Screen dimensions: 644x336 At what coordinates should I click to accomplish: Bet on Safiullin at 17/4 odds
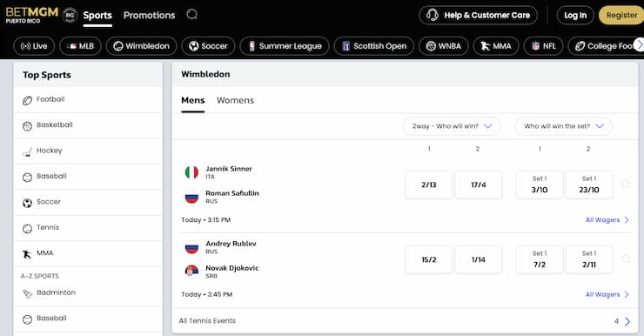(x=479, y=185)
